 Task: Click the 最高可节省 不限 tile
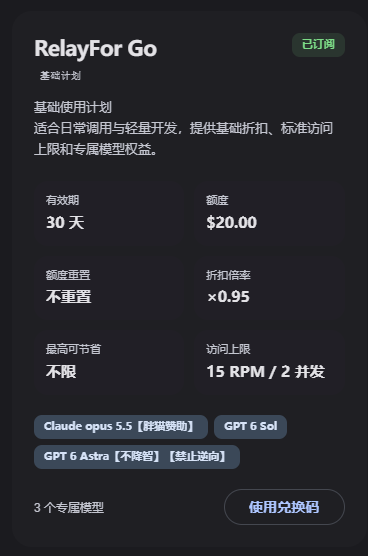coord(109,362)
